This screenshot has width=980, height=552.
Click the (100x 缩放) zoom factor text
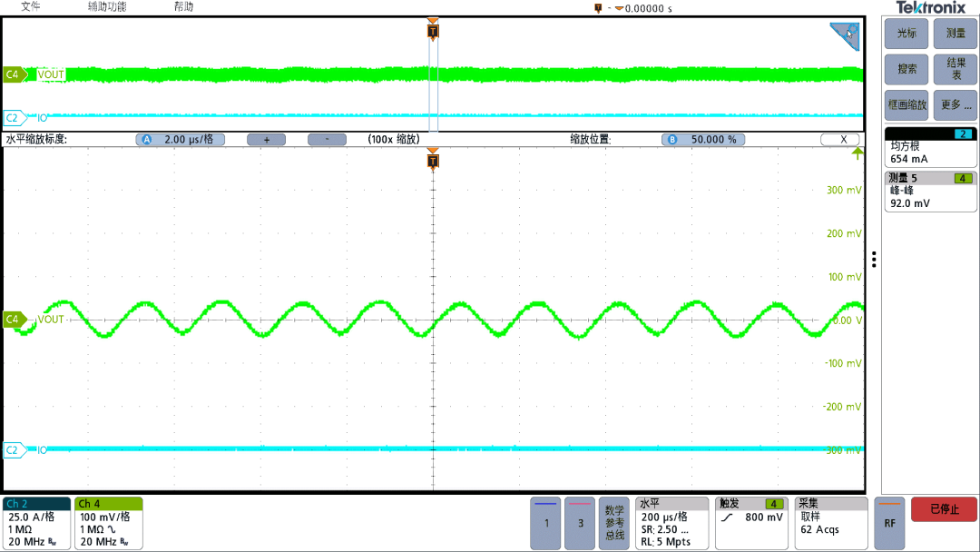tap(394, 140)
